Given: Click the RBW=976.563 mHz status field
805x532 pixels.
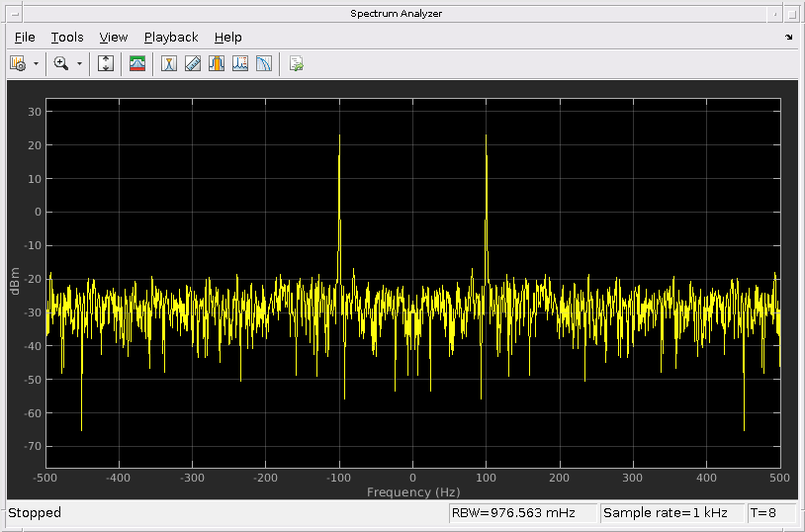Looking at the screenshot, I should pyautogui.click(x=523, y=513).
